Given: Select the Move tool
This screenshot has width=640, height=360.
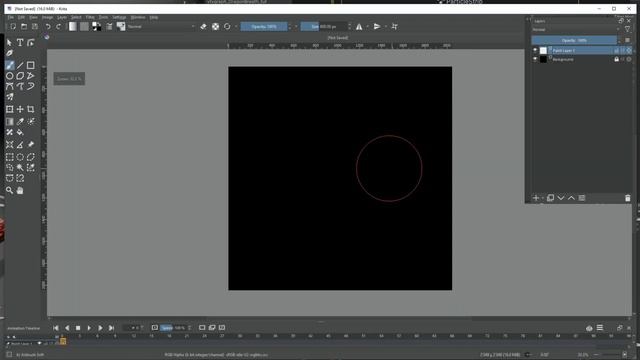Looking at the screenshot, I should 20,109.
